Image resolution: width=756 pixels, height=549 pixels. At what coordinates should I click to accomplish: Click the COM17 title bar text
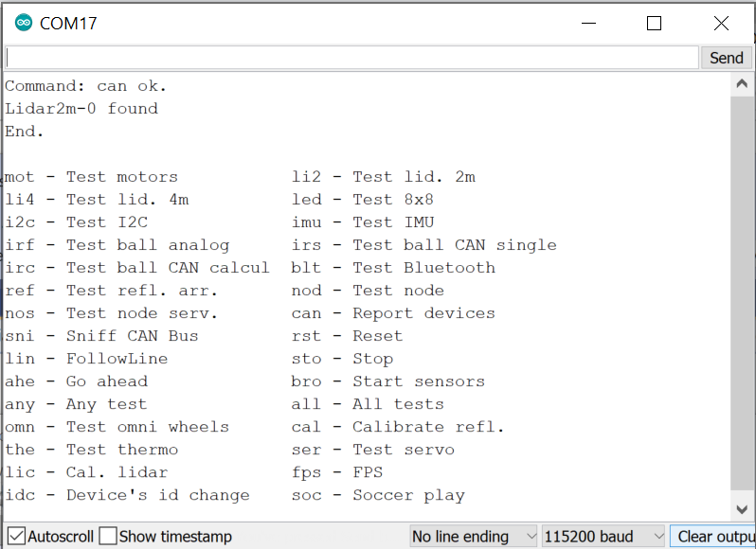point(68,24)
